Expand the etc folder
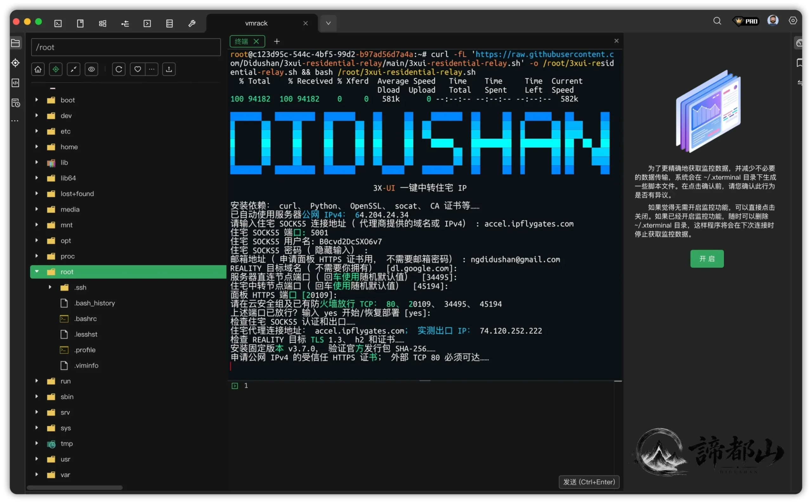Image resolution: width=812 pixels, height=504 pixels. point(37,131)
